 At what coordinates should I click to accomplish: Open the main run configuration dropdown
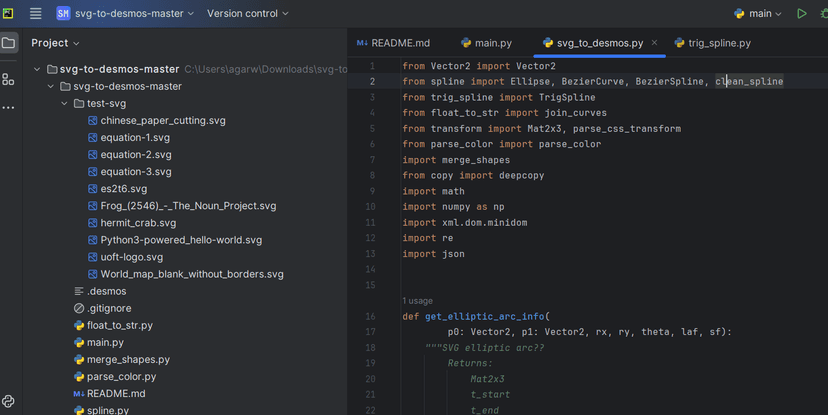(758, 14)
